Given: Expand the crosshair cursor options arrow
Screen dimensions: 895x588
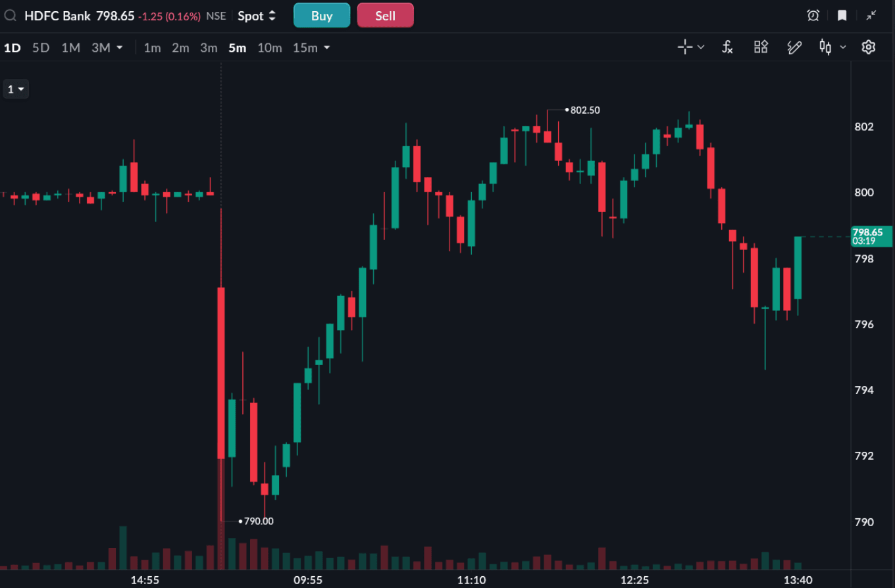Looking at the screenshot, I should click(x=701, y=47).
